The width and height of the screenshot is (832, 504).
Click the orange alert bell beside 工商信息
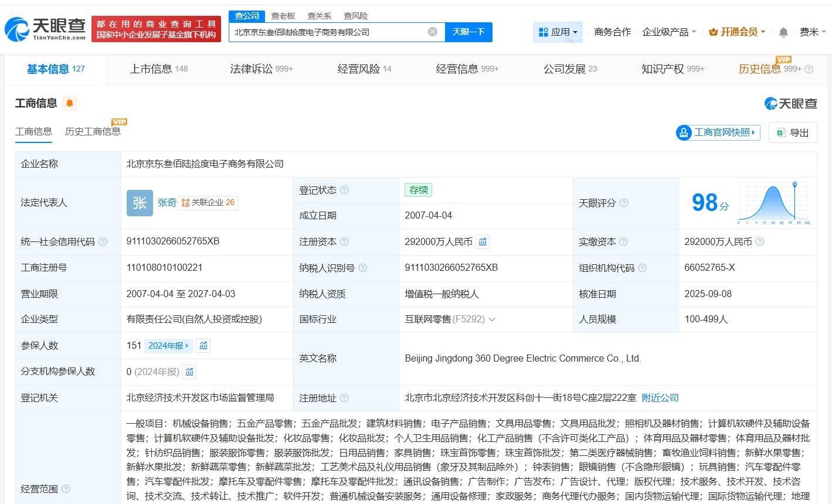[70, 104]
